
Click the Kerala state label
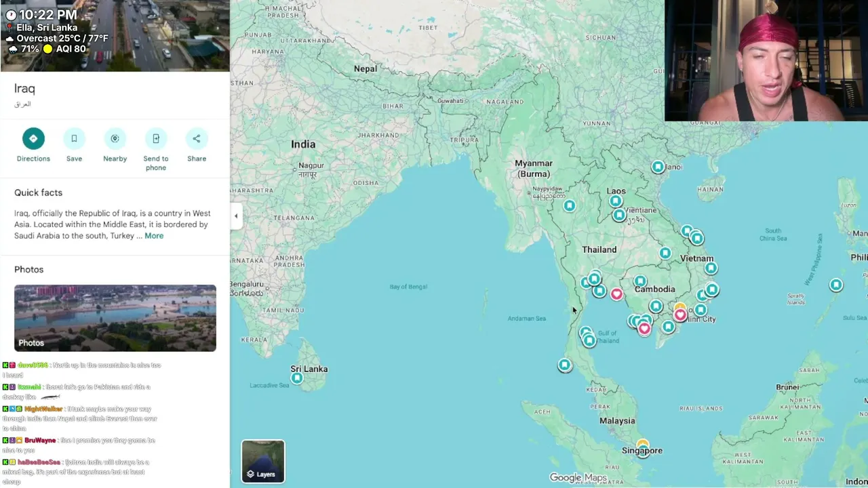[x=254, y=340]
